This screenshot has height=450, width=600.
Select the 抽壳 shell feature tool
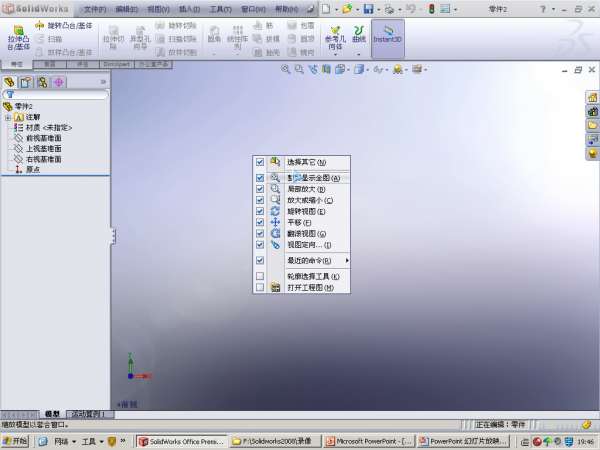267,52
